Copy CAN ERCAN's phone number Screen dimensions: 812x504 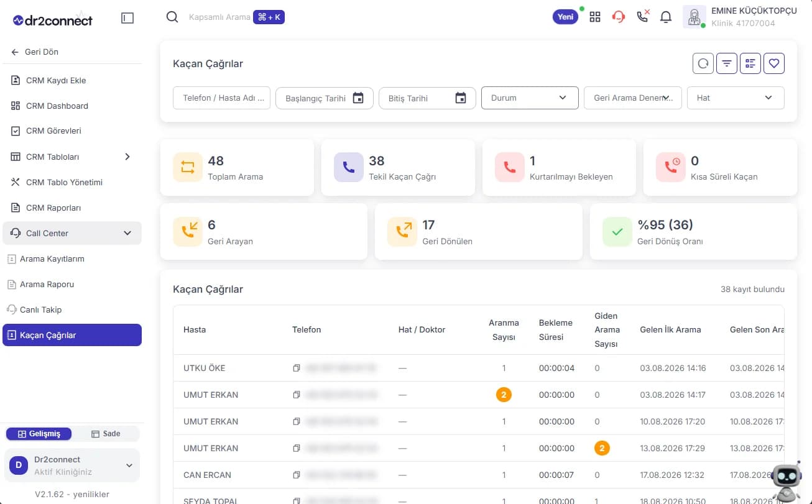click(297, 475)
